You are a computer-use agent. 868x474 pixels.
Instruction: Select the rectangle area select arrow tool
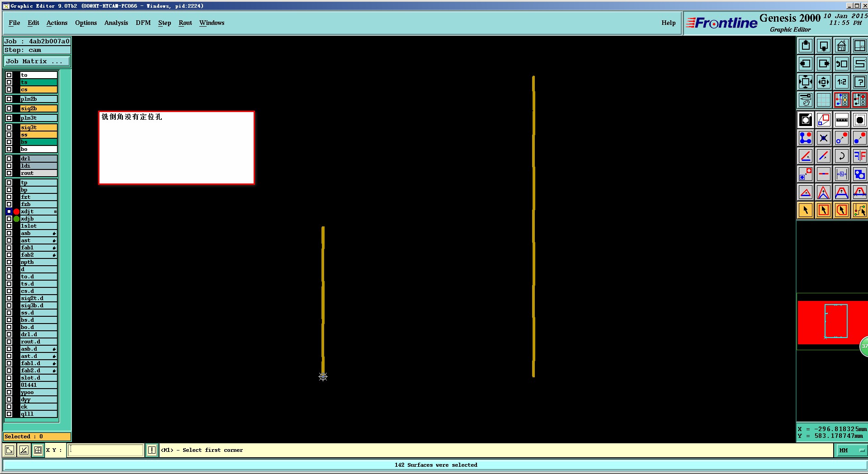[824, 210]
